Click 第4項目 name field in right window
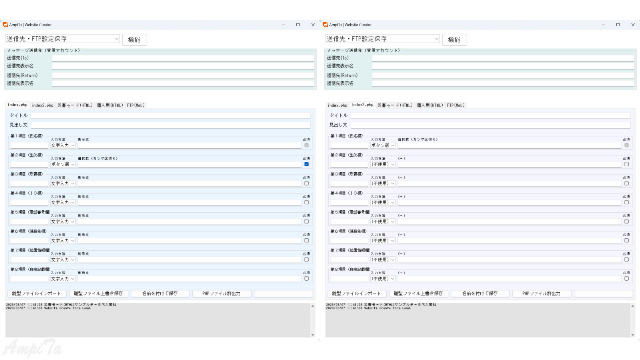 click(349, 202)
